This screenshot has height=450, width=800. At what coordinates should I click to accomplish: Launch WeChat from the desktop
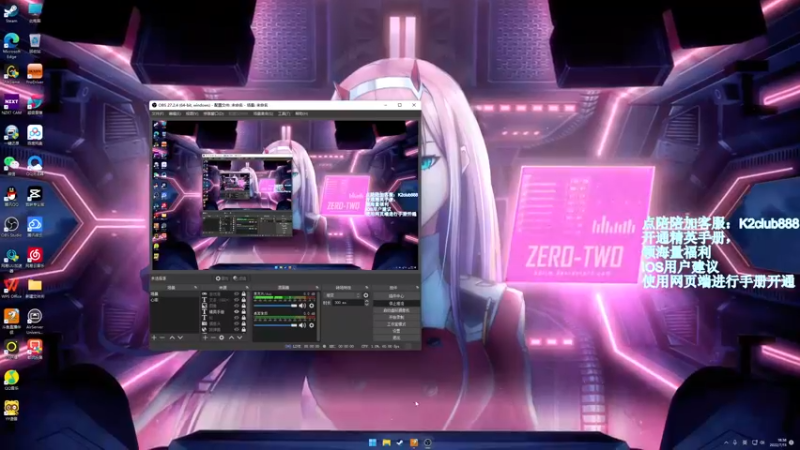pos(11,165)
